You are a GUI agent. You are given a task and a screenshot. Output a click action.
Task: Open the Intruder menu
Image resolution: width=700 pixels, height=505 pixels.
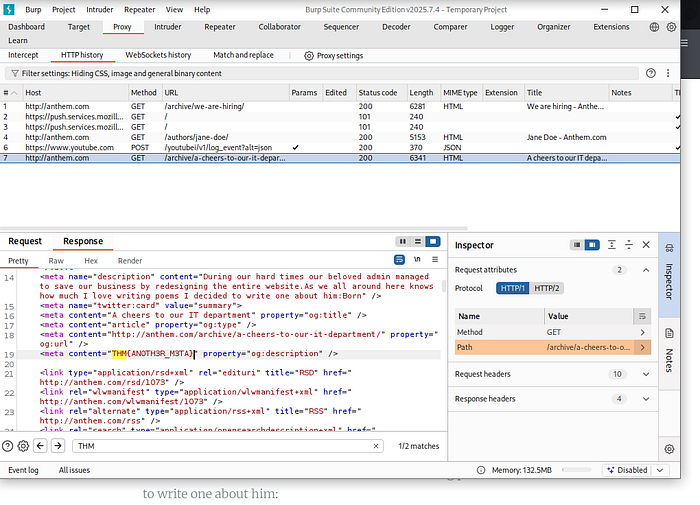(100, 10)
